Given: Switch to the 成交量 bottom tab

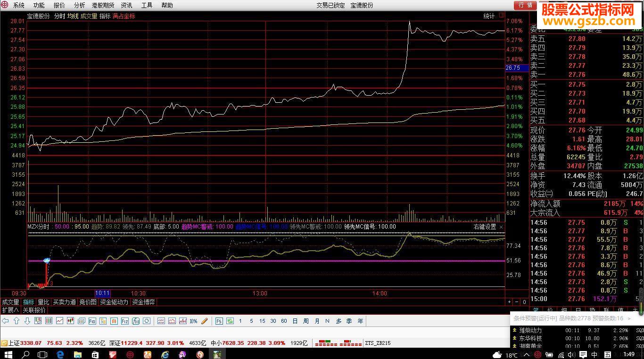Looking at the screenshot, I should tap(10, 302).
